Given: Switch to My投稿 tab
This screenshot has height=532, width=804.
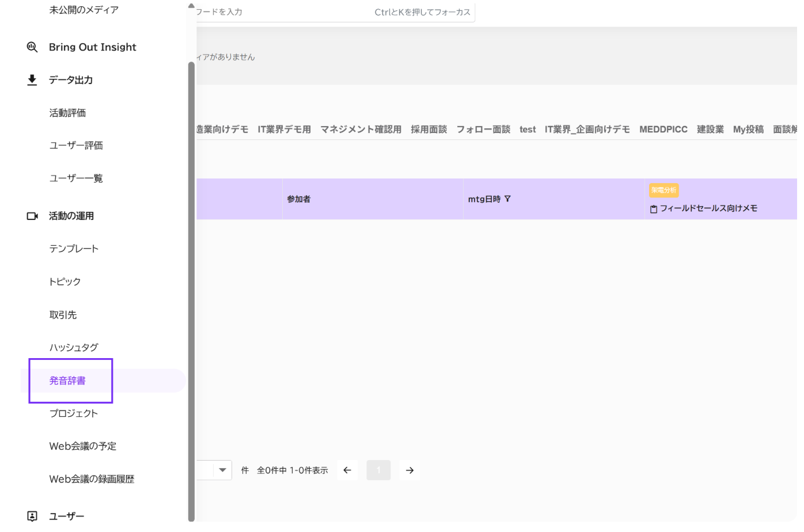Looking at the screenshot, I should coord(748,130).
